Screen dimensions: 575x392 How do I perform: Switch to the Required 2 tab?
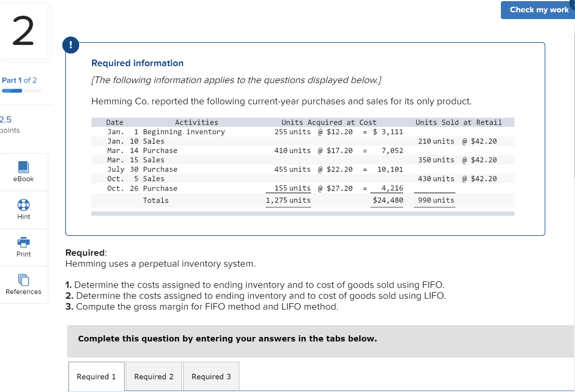153,376
